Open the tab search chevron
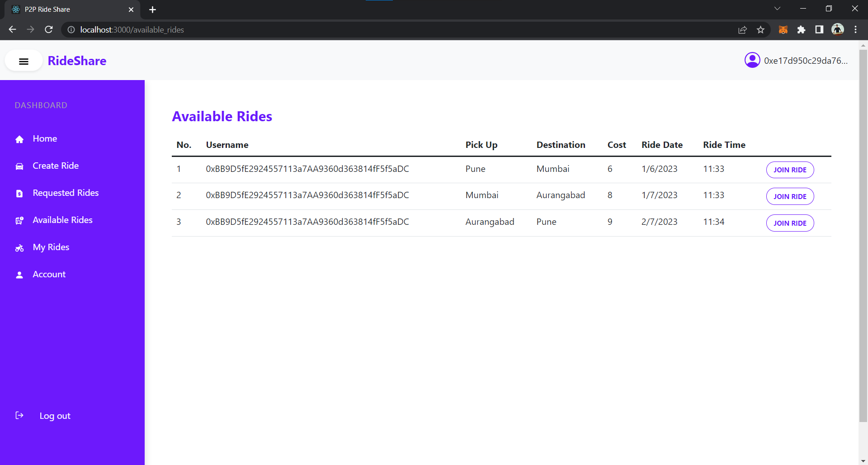Screen dimensions: 868x465 [x=778, y=8]
